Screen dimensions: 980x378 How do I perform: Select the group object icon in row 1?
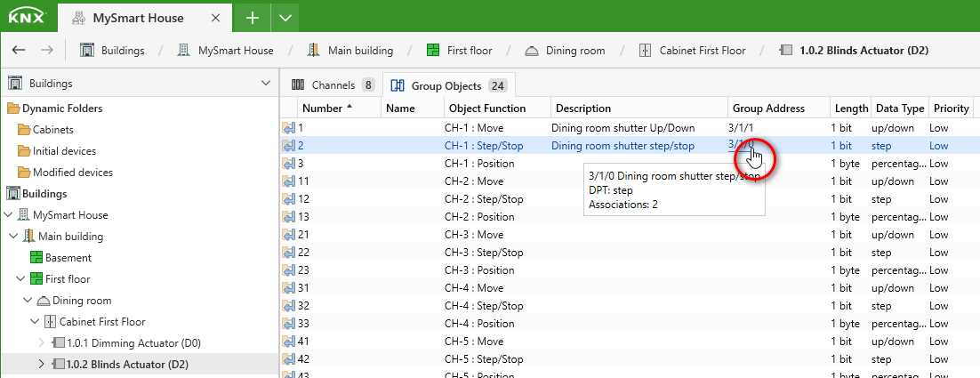coord(288,128)
